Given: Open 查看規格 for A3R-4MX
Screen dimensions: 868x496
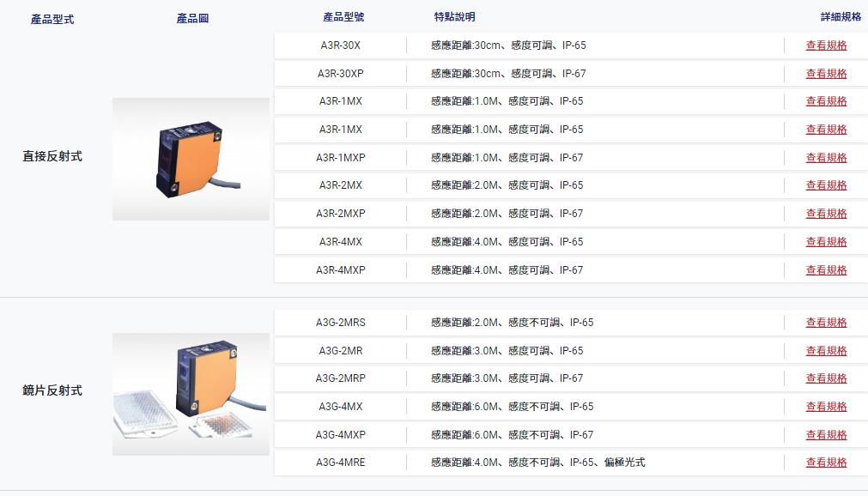Looking at the screenshot, I should tap(826, 242).
